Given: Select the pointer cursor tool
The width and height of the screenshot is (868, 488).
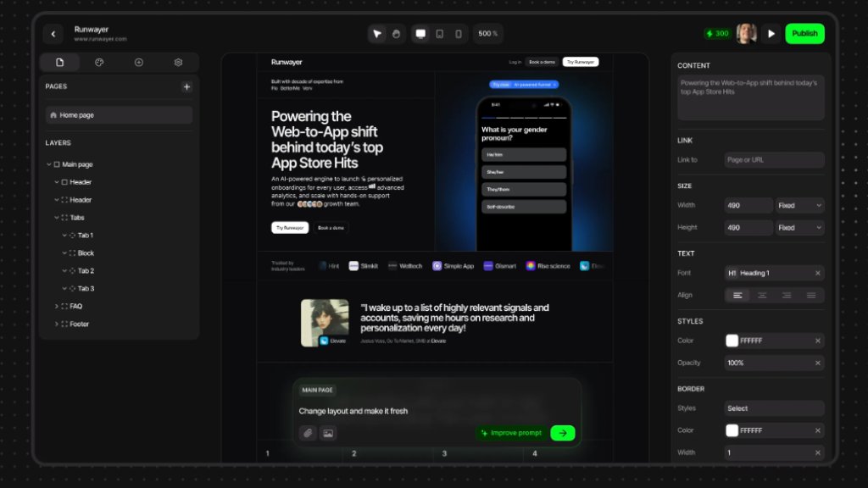Looking at the screenshot, I should (377, 34).
